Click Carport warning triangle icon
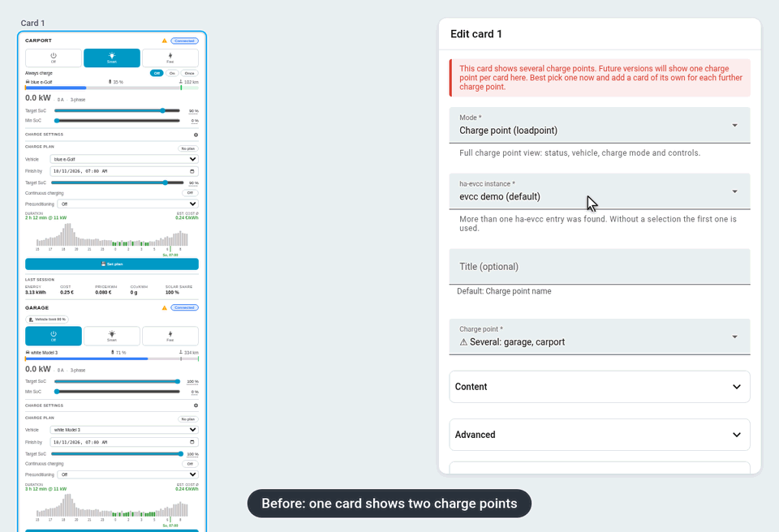The height and width of the screenshot is (532, 779). [165, 41]
